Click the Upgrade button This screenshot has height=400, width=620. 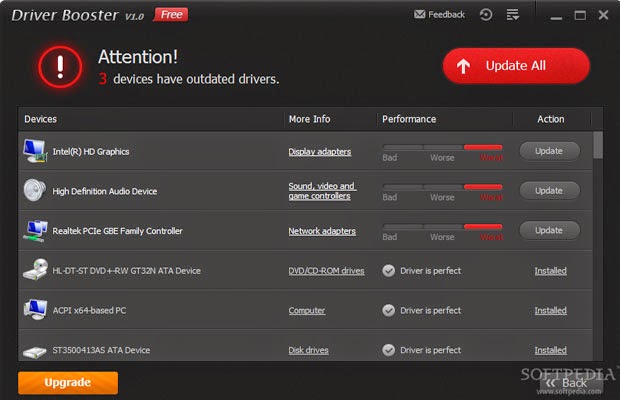(68, 383)
